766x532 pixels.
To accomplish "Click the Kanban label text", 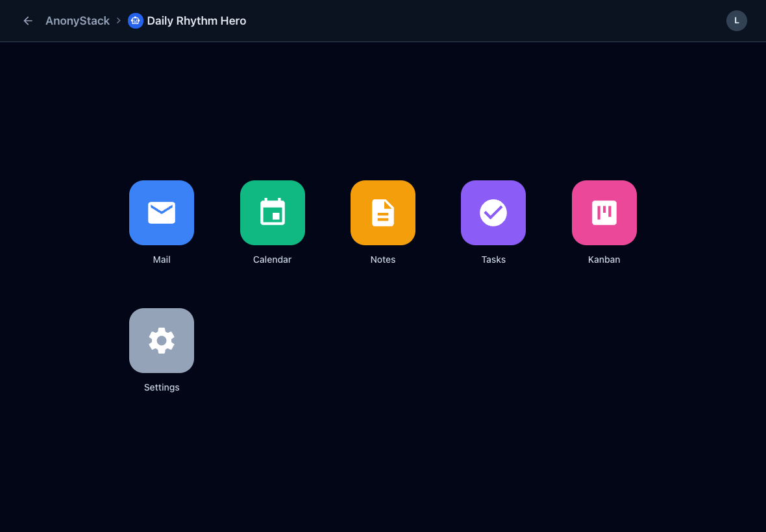I will [604, 260].
